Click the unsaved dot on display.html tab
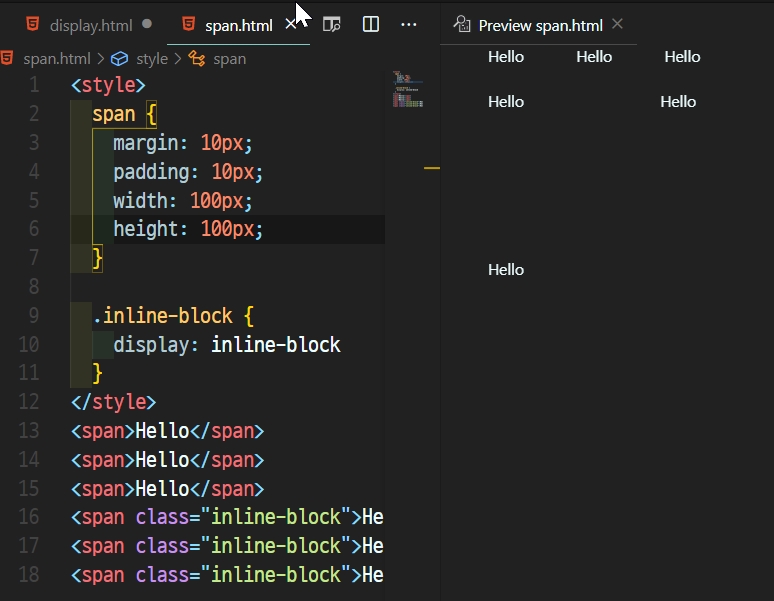Image resolution: width=774 pixels, height=601 pixels. click(147, 24)
